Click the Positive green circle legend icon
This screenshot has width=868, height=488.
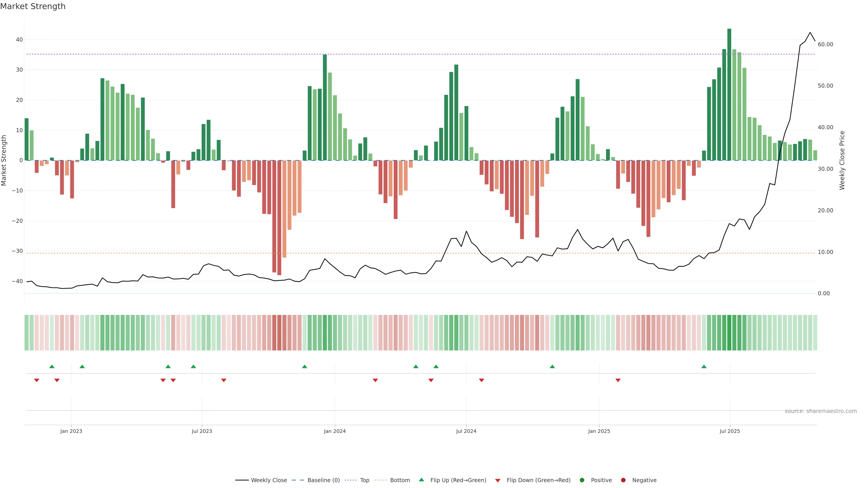tap(582, 480)
